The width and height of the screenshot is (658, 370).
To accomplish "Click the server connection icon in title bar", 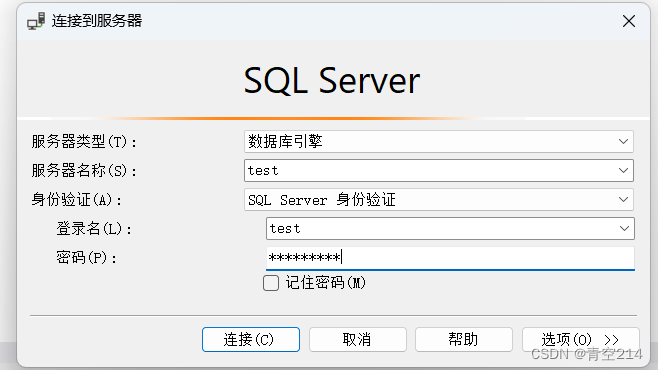I will click(x=36, y=21).
